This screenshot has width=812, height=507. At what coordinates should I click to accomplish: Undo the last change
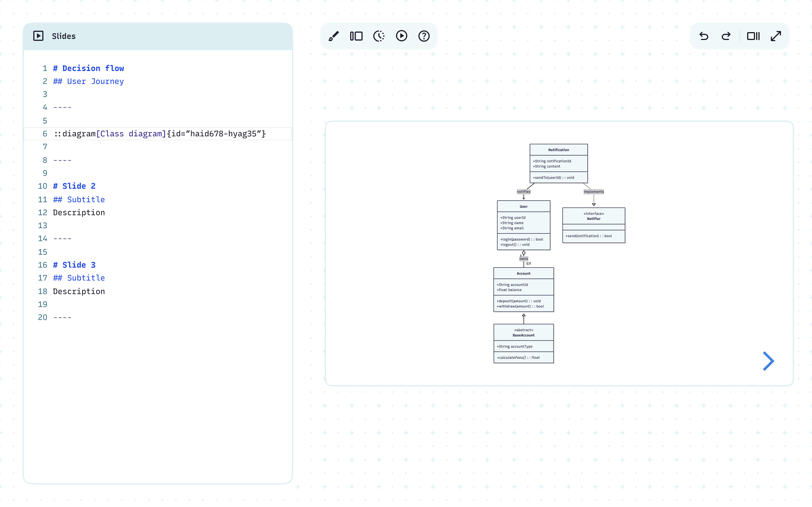coord(704,36)
